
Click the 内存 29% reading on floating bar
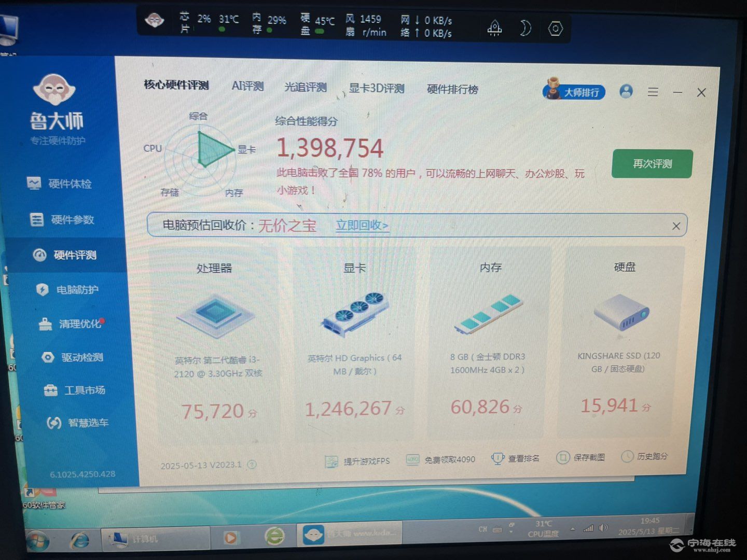click(269, 23)
